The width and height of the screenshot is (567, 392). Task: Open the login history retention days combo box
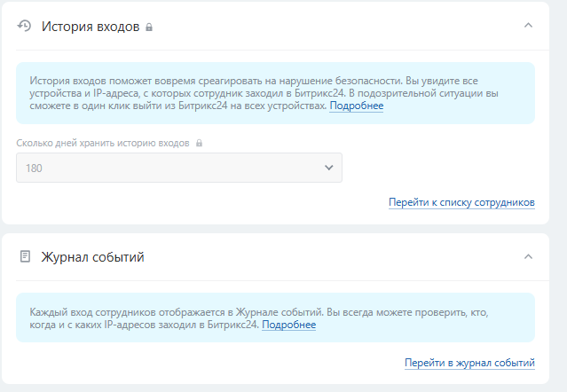coord(179,168)
